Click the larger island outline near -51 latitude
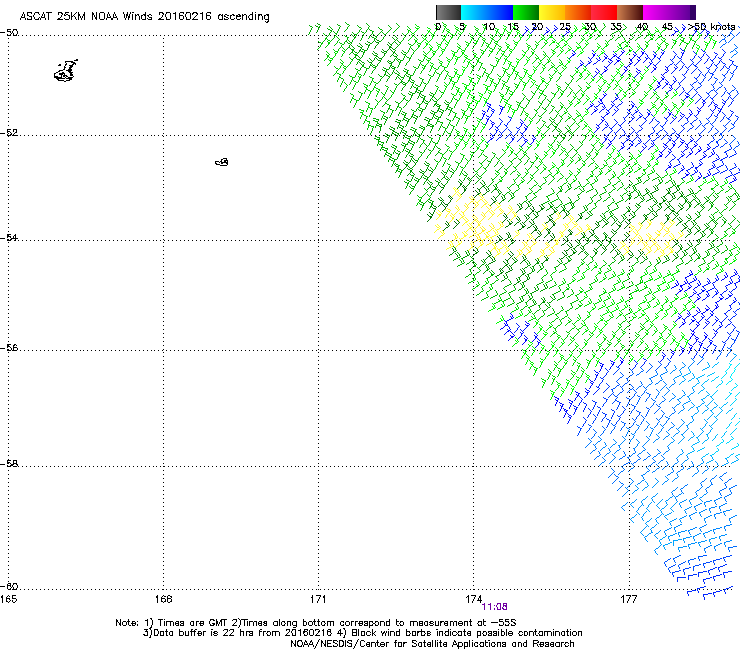The height and width of the screenshot is (650, 740). [66, 71]
